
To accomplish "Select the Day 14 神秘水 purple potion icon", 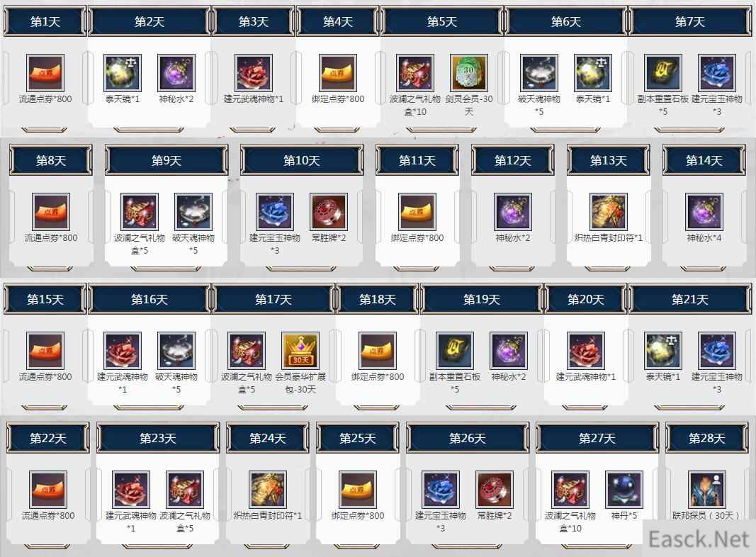I will click(704, 212).
